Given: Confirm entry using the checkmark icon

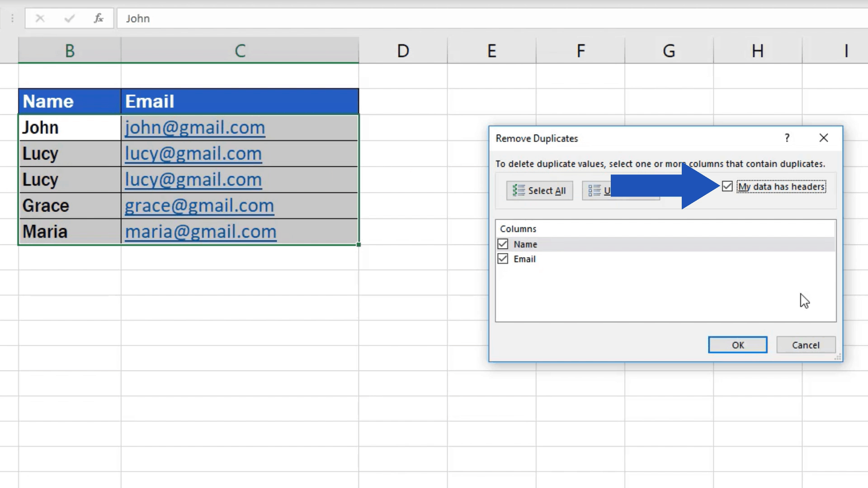Looking at the screenshot, I should (x=69, y=19).
